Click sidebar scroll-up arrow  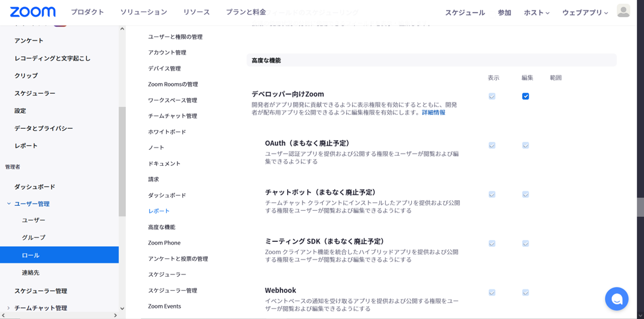coord(122,29)
